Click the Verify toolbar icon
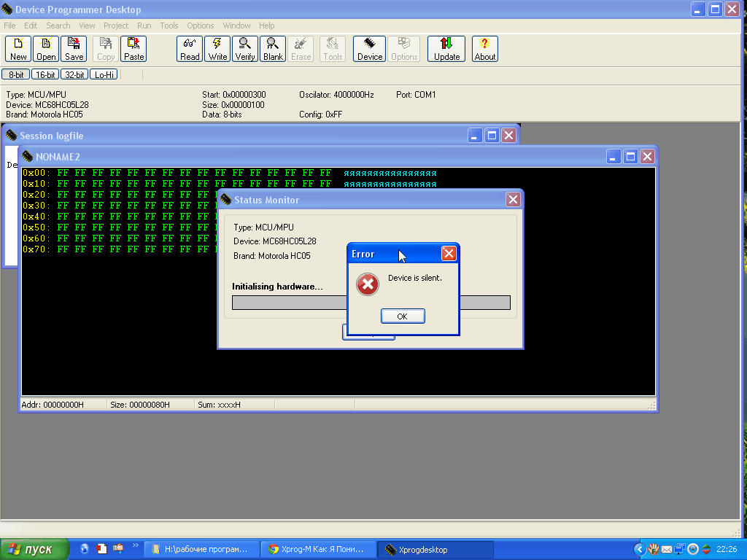Screen dimensions: 747x560 (245, 49)
